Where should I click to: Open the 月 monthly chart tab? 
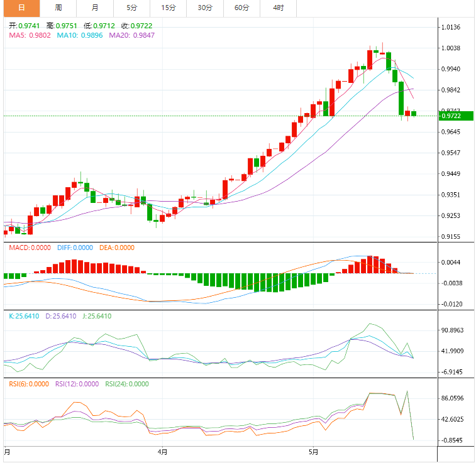pyautogui.click(x=94, y=8)
